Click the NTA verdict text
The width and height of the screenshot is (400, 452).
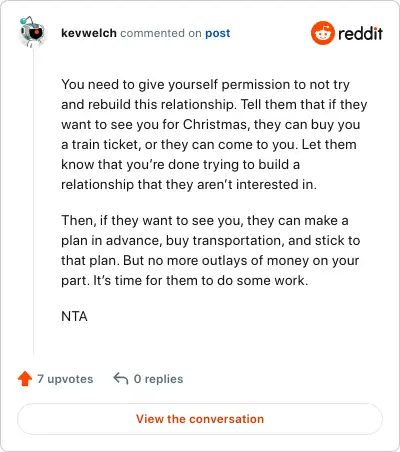click(x=74, y=316)
